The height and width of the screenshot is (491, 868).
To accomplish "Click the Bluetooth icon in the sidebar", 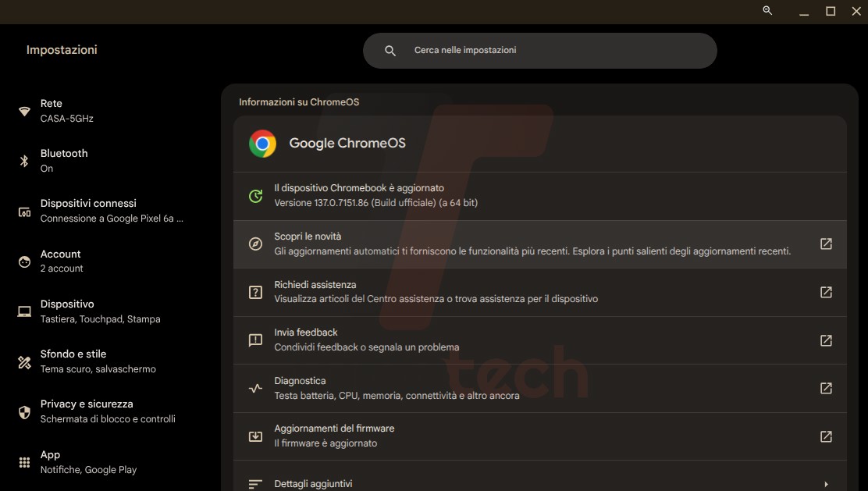I will 23,160.
